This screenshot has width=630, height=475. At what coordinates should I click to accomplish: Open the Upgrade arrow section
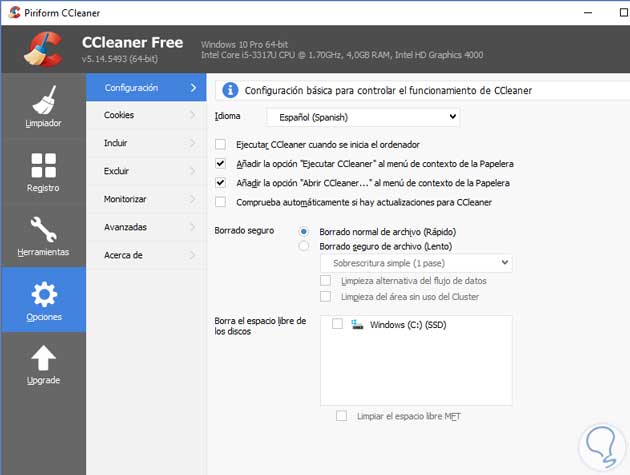(x=43, y=365)
